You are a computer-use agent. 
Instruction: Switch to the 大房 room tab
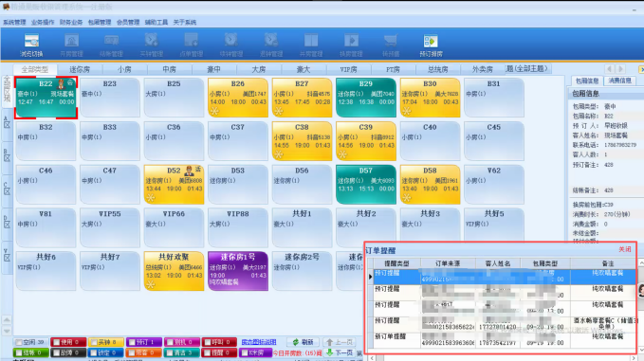[259, 70]
